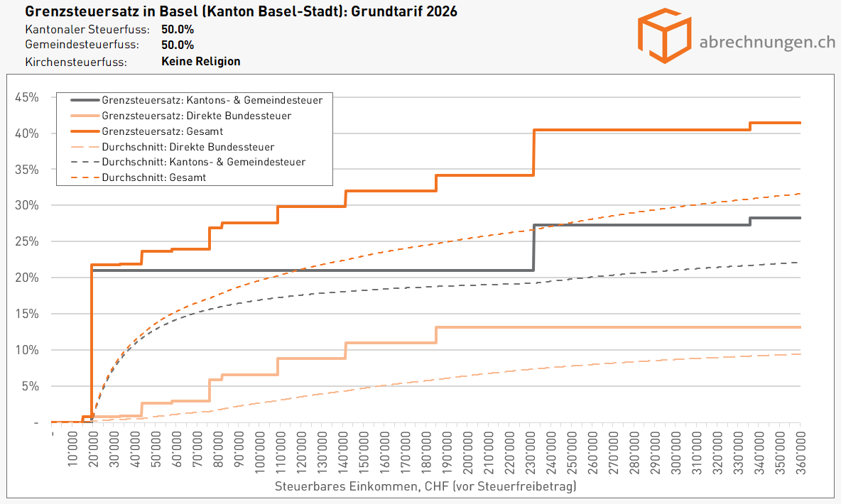Click legend entry 'Grenzsteuersatz: Kantons- & Gemeindesteuer'
841x504 pixels.
(x=212, y=100)
